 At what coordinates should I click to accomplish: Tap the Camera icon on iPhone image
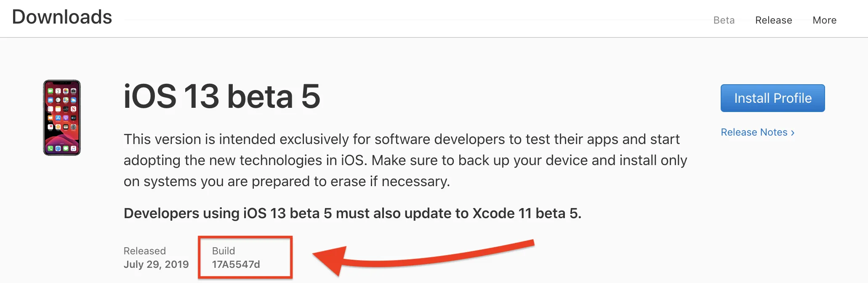point(73,91)
